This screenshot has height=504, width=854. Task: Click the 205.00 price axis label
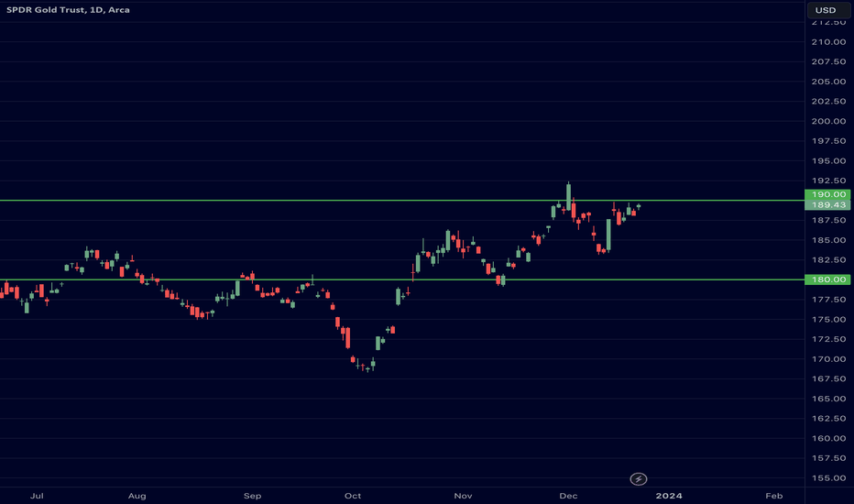(828, 82)
